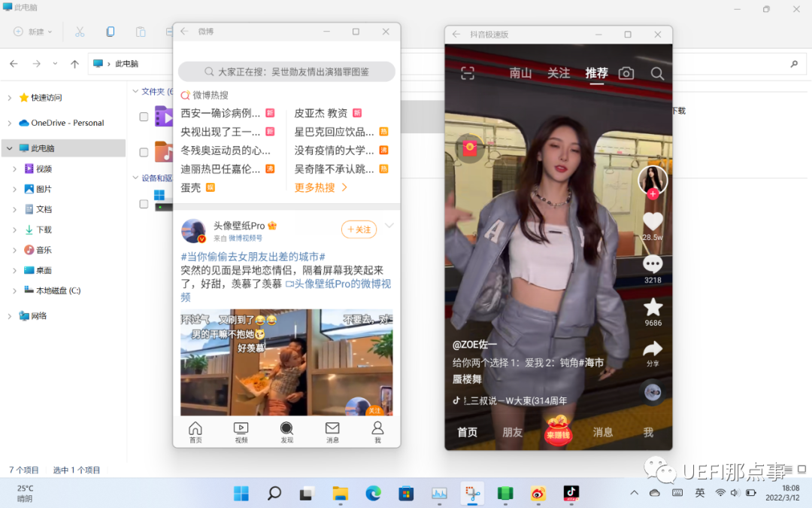Open the 更多热搜 link
Image resolution: width=812 pixels, height=508 pixels.
pyautogui.click(x=321, y=187)
